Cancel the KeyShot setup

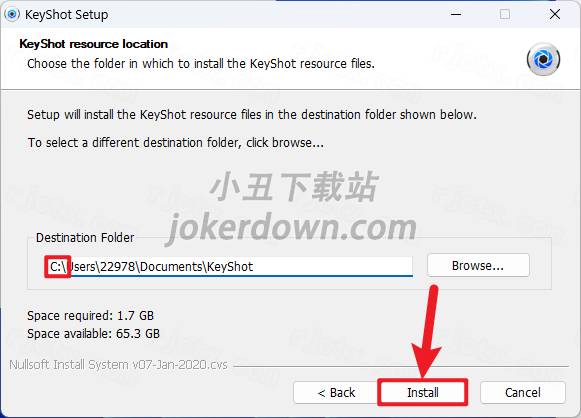pos(522,392)
